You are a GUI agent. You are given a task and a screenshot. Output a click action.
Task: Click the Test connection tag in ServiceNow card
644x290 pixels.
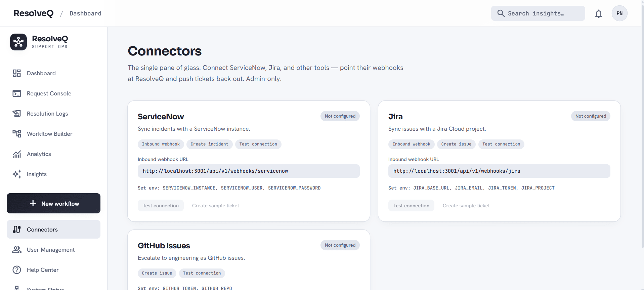258,144
